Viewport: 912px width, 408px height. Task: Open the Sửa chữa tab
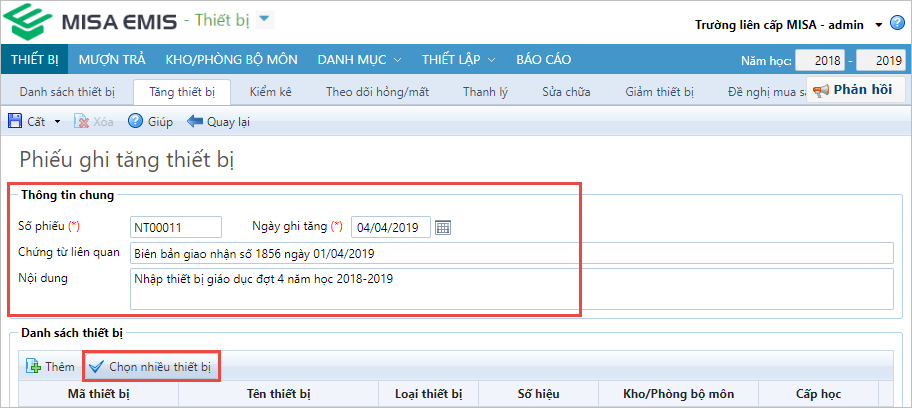566,92
